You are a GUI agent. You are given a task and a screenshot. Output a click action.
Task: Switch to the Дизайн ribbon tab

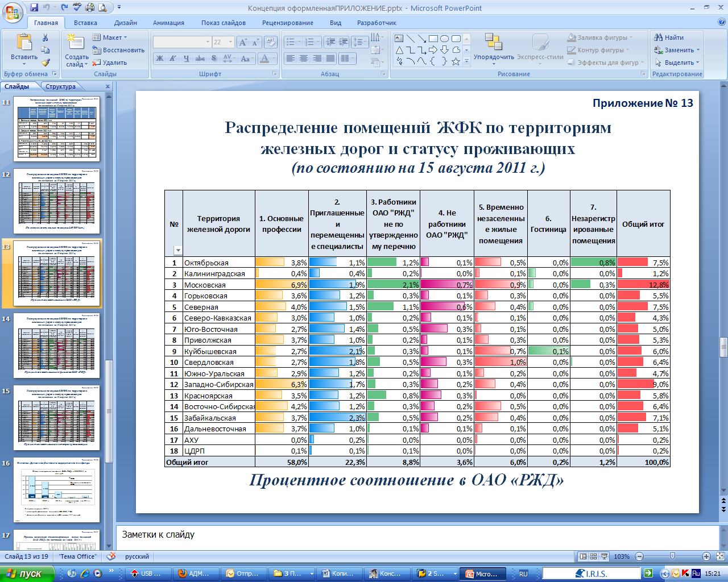126,23
